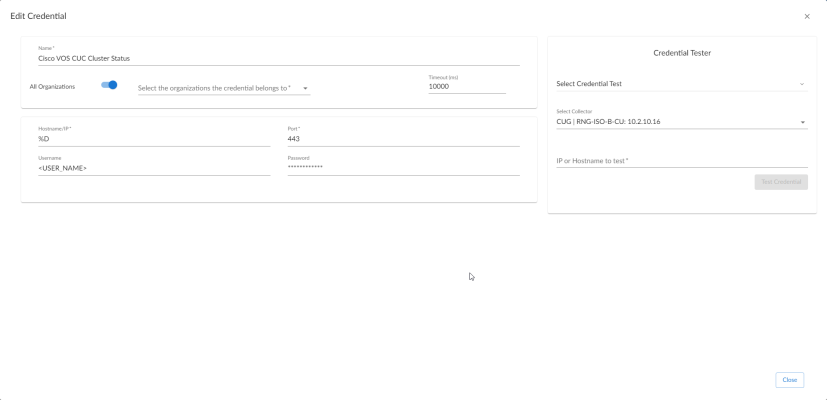Click the Hostname/IP field containing %D
The height and width of the screenshot is (400, 827).
click(154, 139)
